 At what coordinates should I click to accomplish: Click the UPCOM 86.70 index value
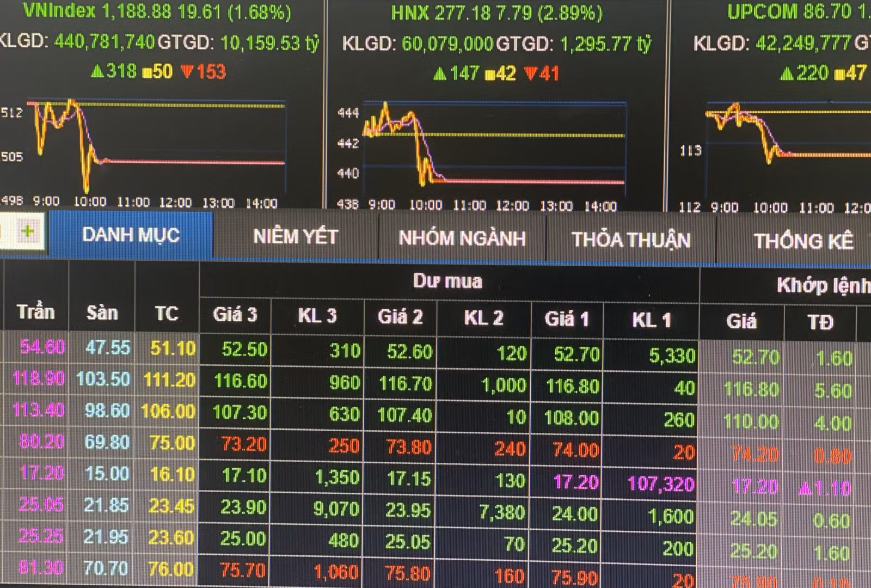pyautogui.click(x=827, y=11)
